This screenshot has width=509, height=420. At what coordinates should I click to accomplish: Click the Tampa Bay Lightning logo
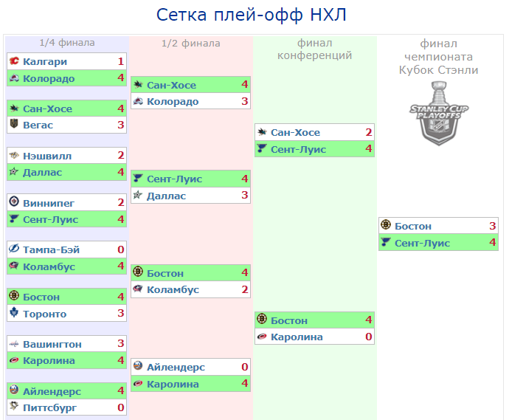pos(13,249)
